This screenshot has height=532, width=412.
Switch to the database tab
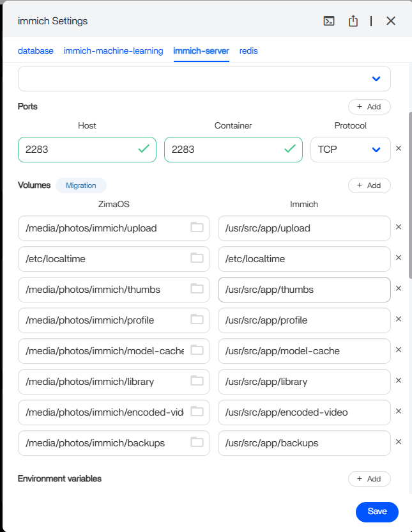pos(36,51)
